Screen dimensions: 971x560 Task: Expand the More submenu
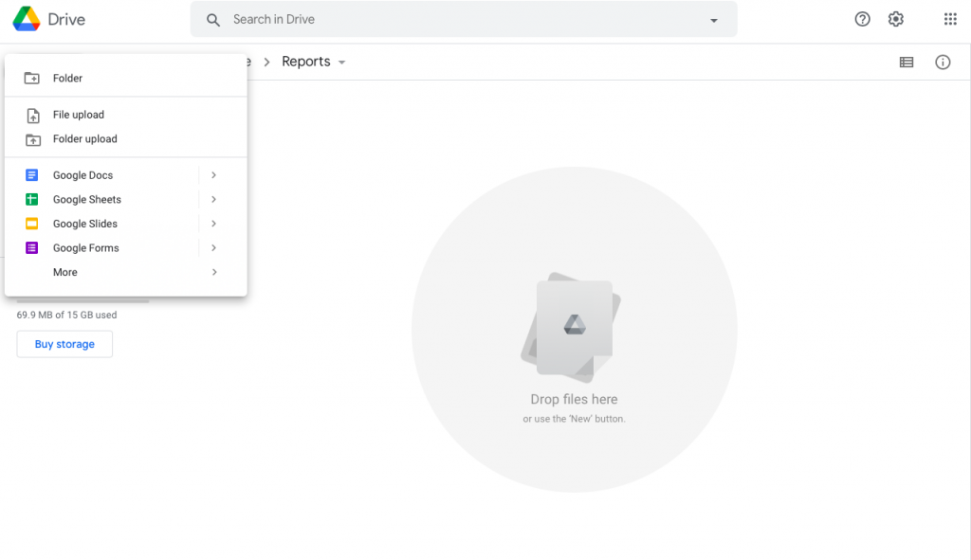tap(64, 272)
